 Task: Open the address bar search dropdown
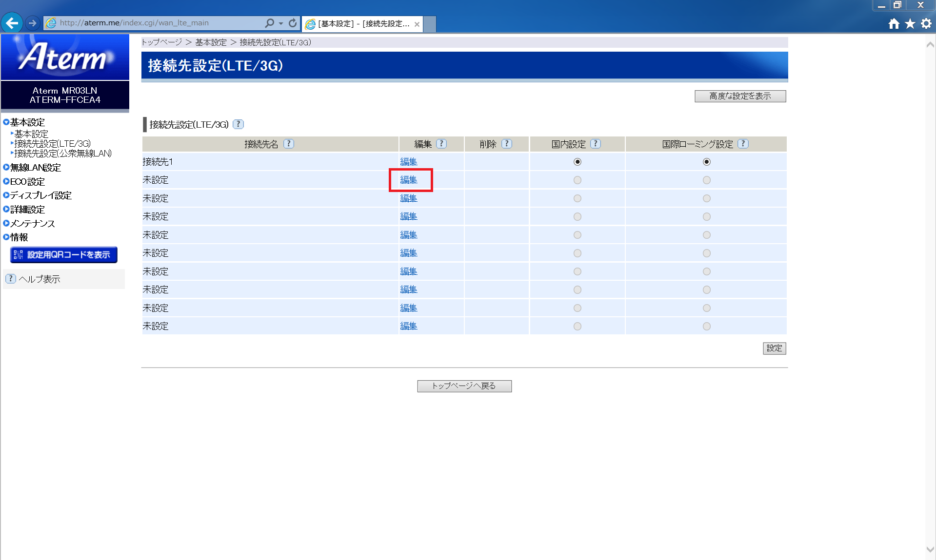(x=280, y=23)
